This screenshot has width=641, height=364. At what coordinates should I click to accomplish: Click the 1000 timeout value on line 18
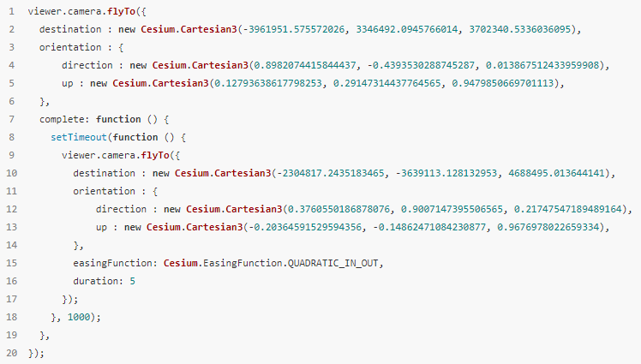pyautogui.click(x=79, y=317)
